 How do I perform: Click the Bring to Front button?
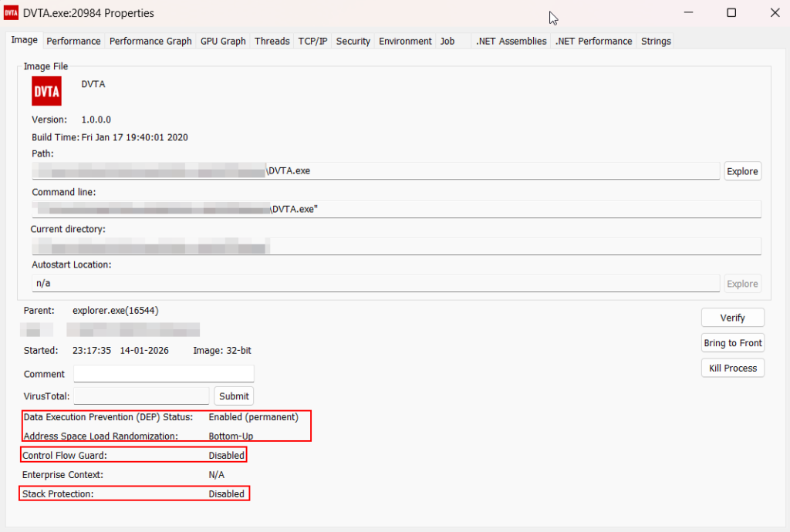732,343
